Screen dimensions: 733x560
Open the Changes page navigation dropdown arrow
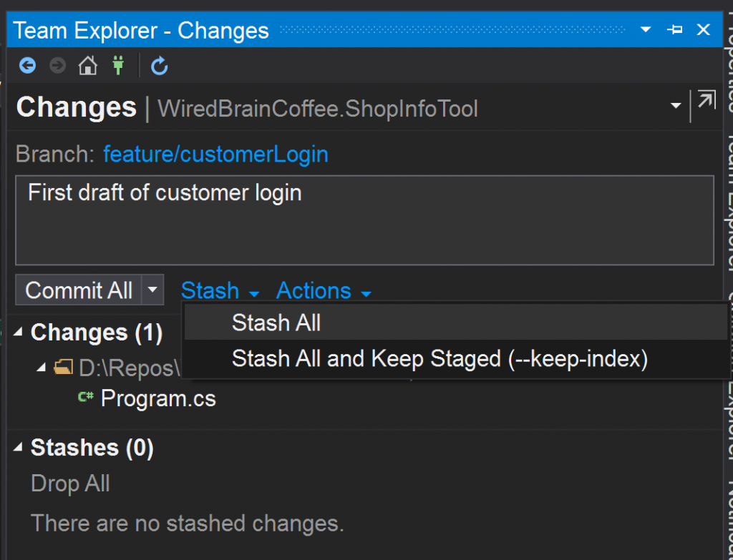pyautogui.click(x=676, y=106)
